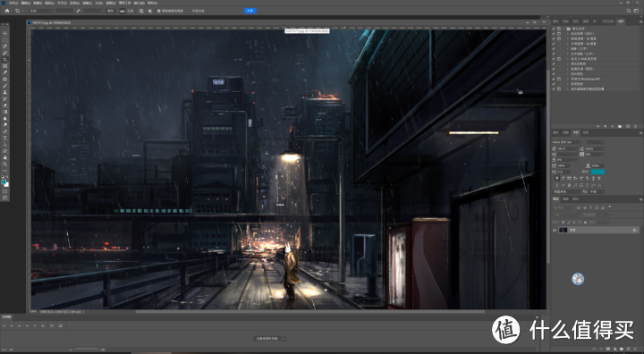
Task: Select the Lasso tool
Action: point(5,46)
